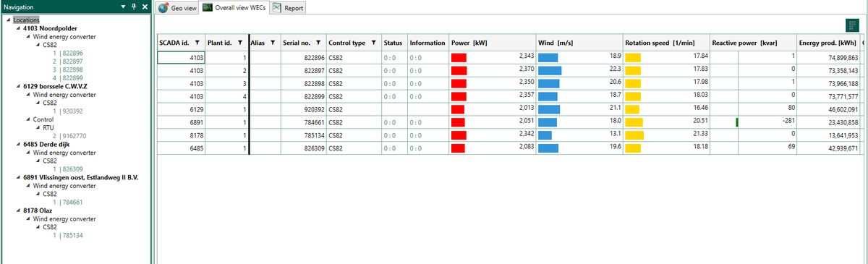Screen dimensions: 868x264
Task: Click the Energy prod. [kWh] column header
Action: click(x=828, y=43)
